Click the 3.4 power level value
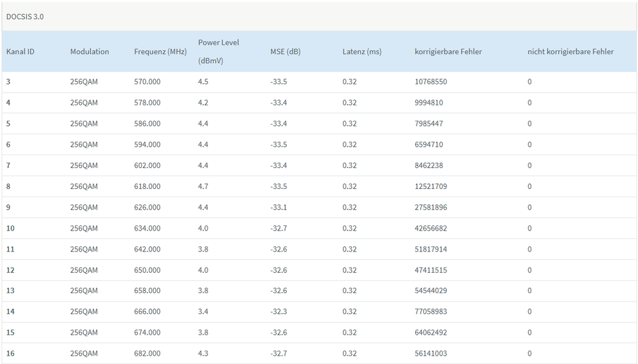638x364 pixels. [x=203, y=312]
